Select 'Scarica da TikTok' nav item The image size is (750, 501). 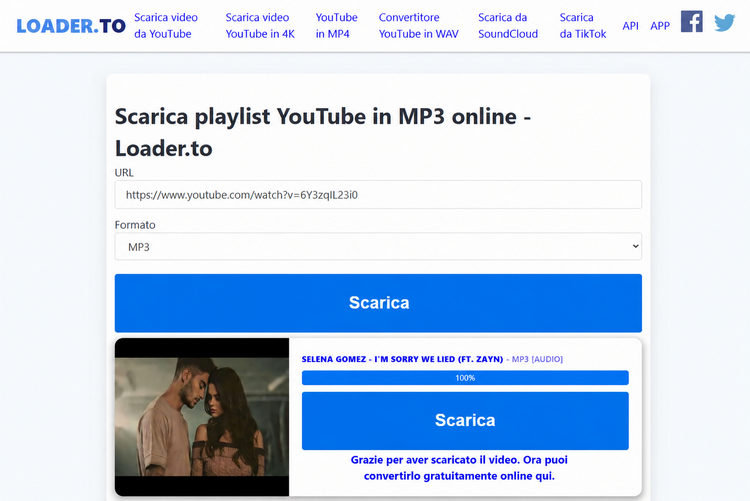(x=583, y=25)
